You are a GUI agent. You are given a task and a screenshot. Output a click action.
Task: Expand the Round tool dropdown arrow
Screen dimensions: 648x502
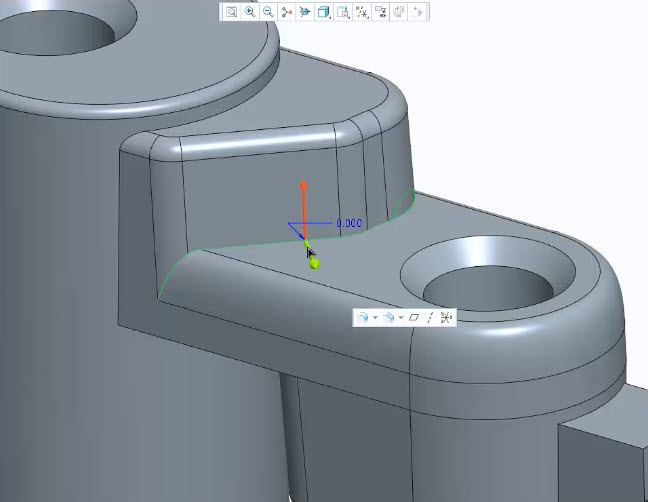pos(374,317)
